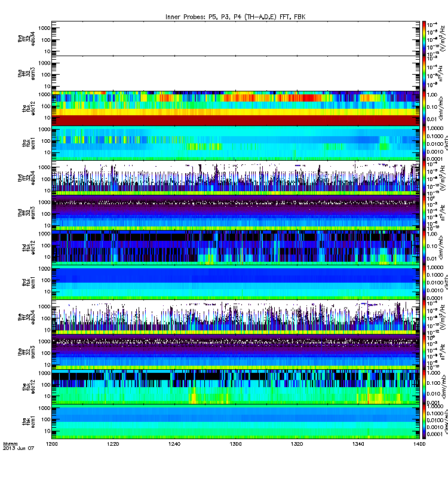The image size is (448, 478).
Task: Click the color bar of tha fbk edc12 panel
Action: point(424,108)
